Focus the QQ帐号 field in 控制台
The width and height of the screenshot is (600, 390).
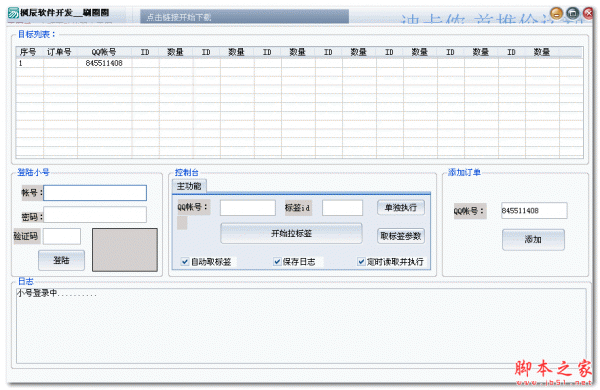point(248,208)
